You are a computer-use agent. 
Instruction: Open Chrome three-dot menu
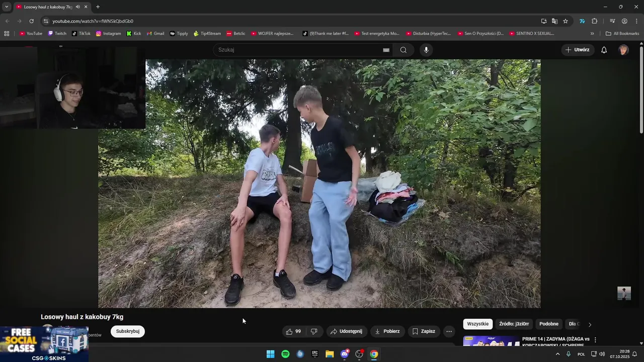pyautogui.click(x=636, y=21)
